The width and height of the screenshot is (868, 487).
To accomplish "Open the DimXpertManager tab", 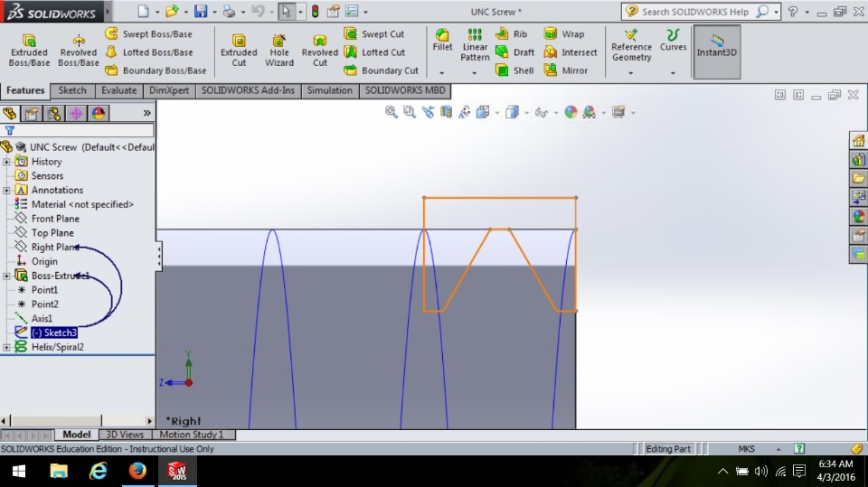I will click(x=76, y=114).
